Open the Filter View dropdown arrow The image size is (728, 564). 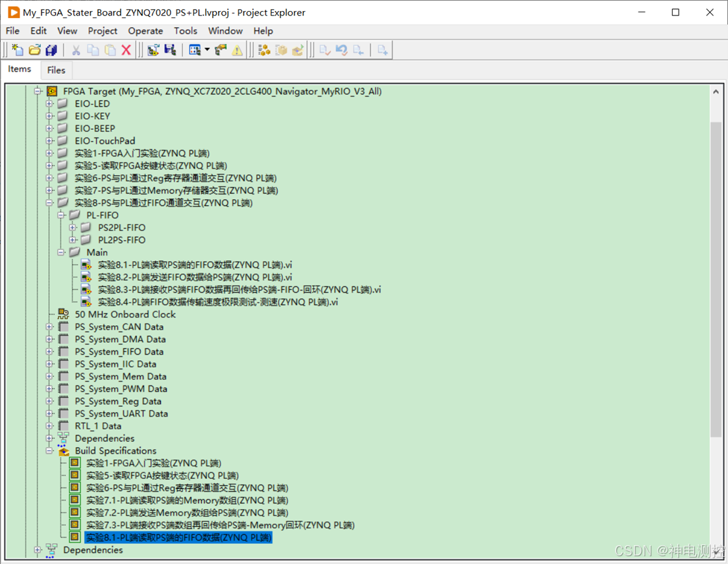click(x=207, y=50)
